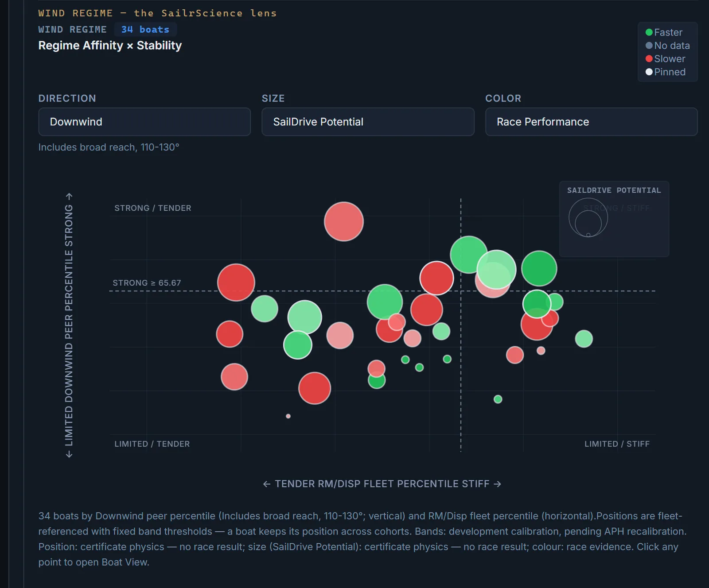Click the STRONG ≥ 65.67 threshold label

pyautogui.click(x=147, y=283)
